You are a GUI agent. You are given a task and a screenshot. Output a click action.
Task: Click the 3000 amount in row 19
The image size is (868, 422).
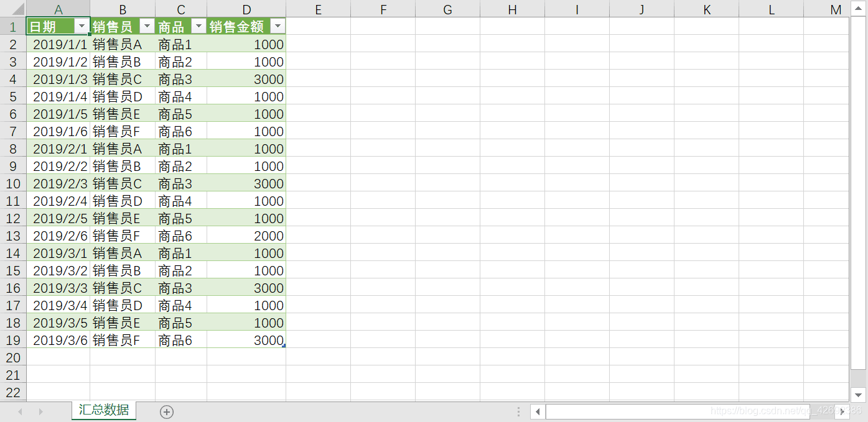coord(246,340)
